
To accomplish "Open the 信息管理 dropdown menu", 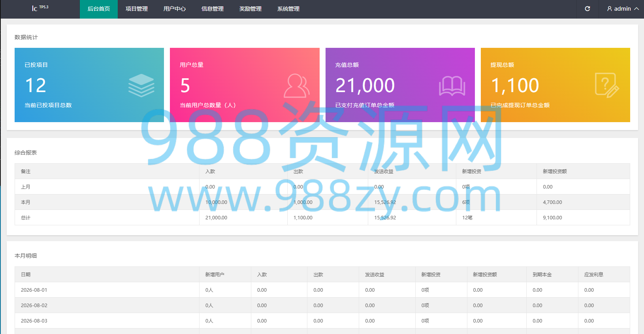I will (x=213, y=9).
